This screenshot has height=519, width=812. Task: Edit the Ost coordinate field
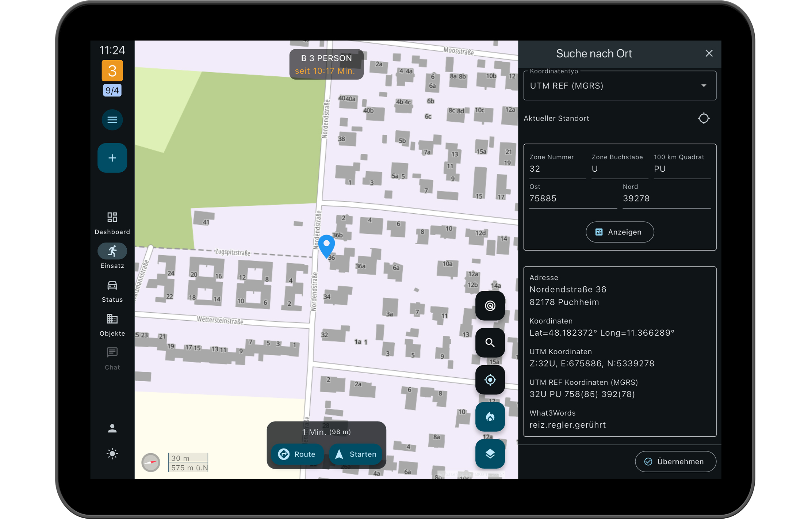pos(572,198)
